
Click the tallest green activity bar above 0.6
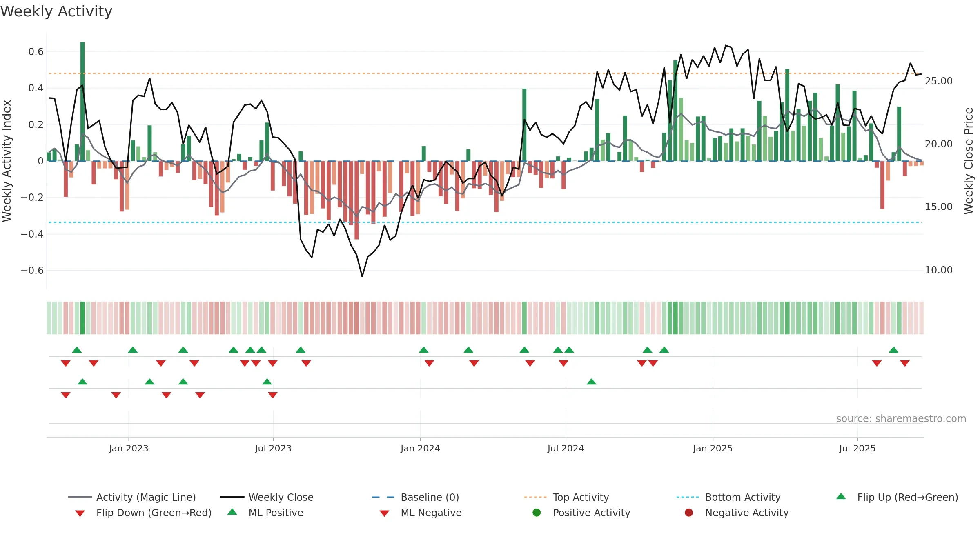click(x=82, y=101)
